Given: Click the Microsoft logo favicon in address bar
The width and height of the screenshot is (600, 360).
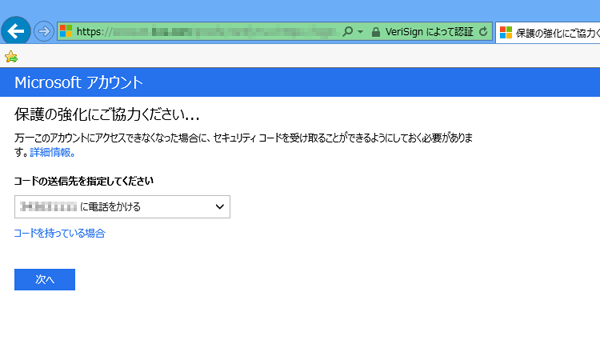Looking at the screenshot, I should [66, 31].
